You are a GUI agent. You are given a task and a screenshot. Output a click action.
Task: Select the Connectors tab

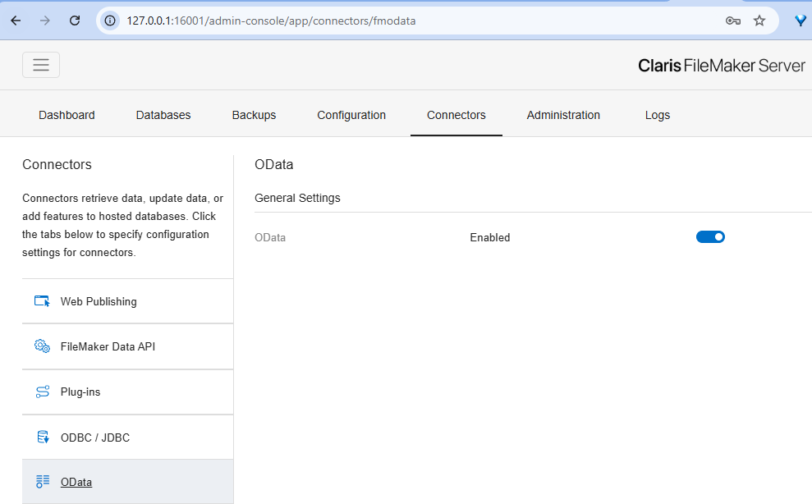456,115
